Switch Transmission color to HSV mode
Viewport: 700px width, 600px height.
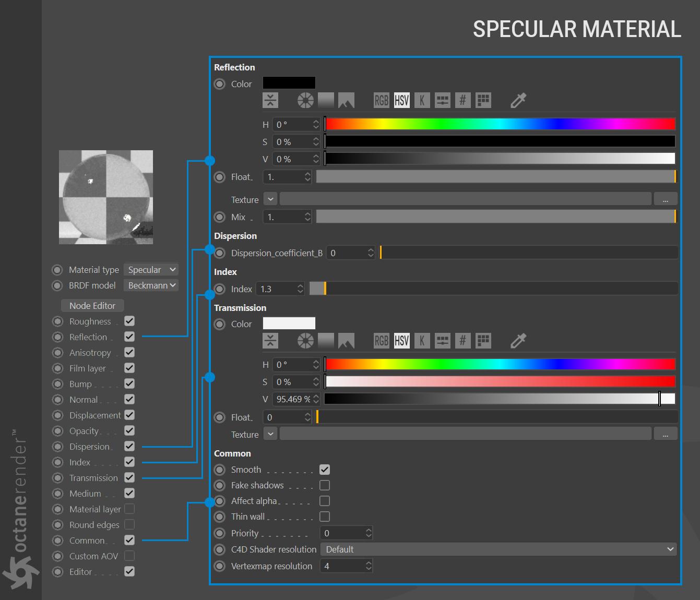[402, 341]
